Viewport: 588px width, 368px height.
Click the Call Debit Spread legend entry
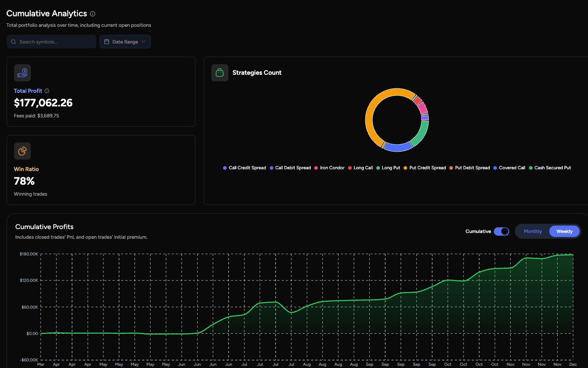point(290,168)
